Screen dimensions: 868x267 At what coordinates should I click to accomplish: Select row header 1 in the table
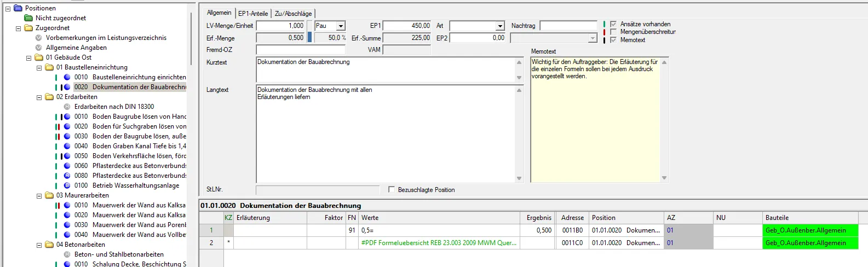tap(211, 230)
